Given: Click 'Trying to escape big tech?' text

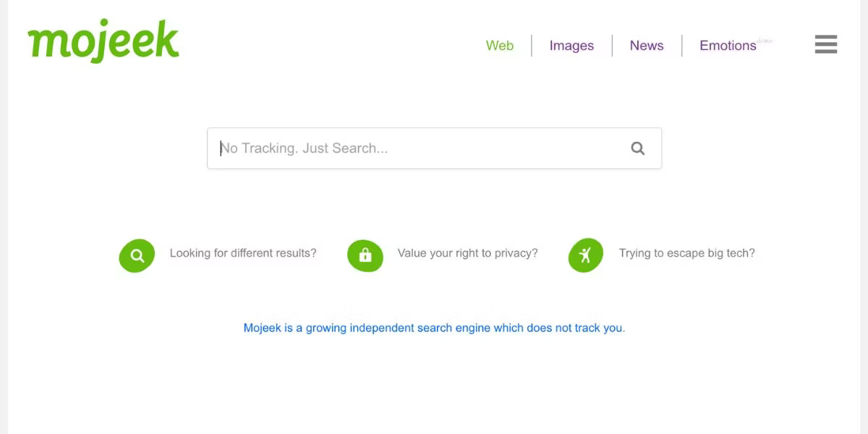Looking at the screenshot, I should pyautogui.click(x=687, y=253).
